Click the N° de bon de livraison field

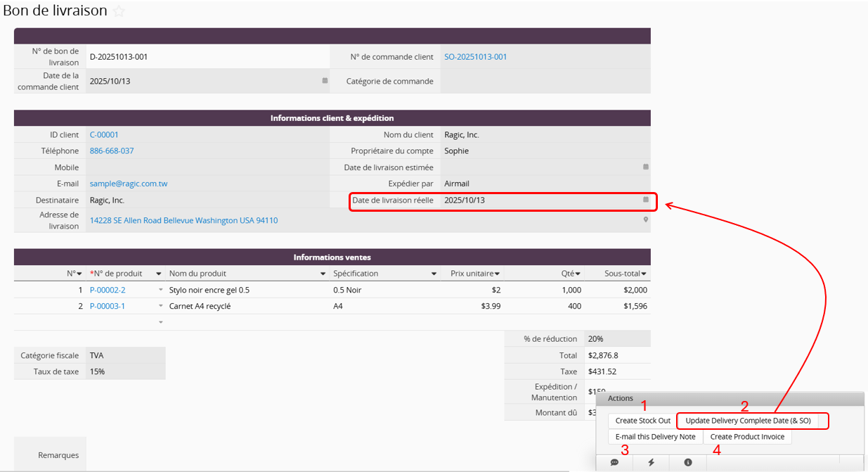coord(207,57)
